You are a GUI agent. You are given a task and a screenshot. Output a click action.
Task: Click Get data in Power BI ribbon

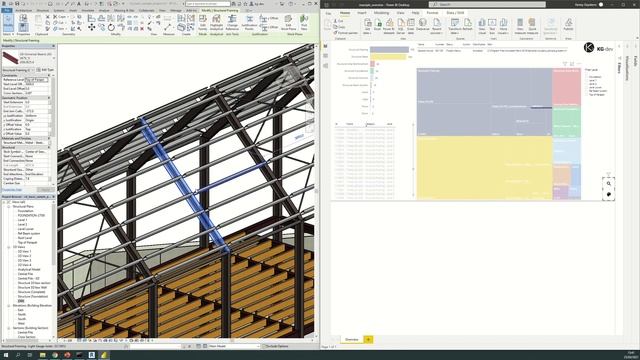367,26
